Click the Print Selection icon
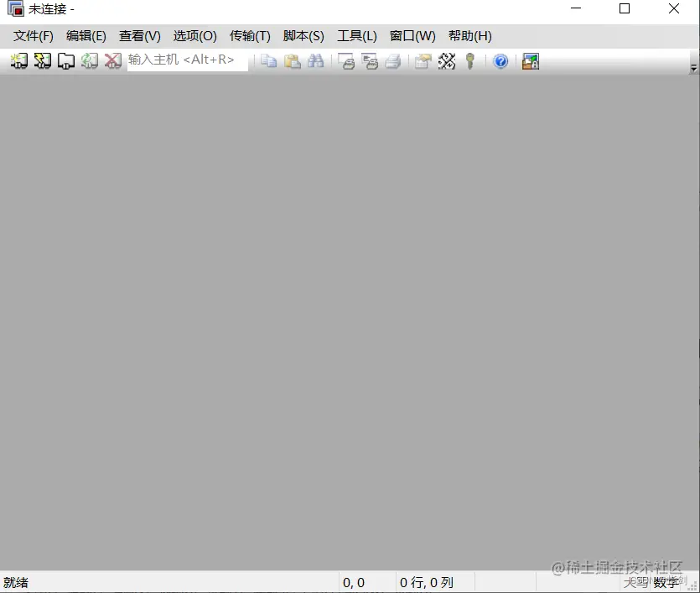Viewport: 700px width, 593px height. tap(370, 60)
